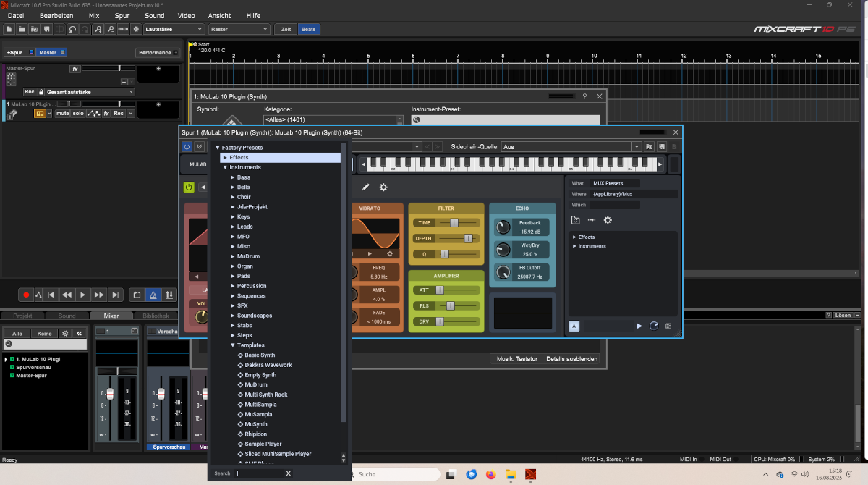
Task: Open the File Explorer taskbar icon
Action: pyautogui.click(x=511, y=474)
